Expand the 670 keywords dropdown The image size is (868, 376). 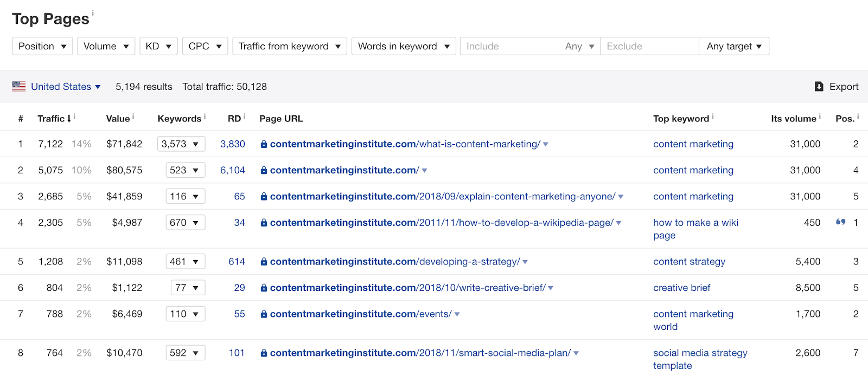pyautogui.click(x=186, y=223)
